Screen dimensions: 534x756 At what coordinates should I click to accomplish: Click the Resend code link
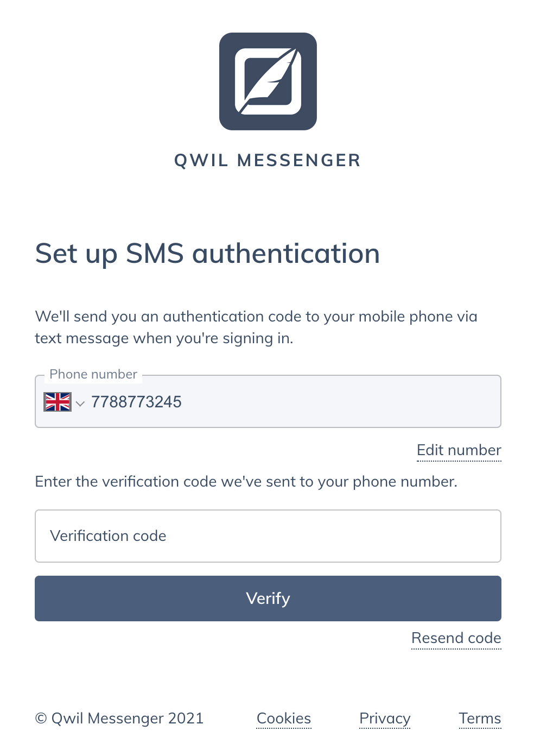[456, 638]
